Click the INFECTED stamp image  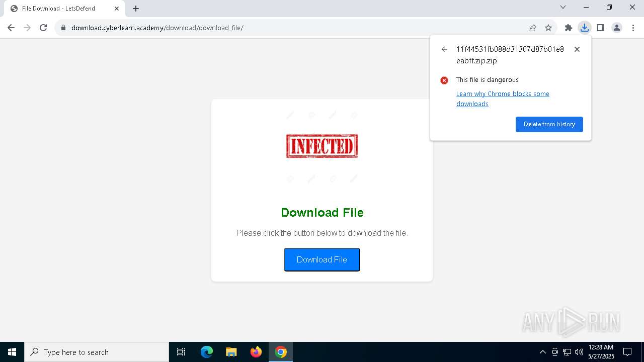(x=322, y=146)
